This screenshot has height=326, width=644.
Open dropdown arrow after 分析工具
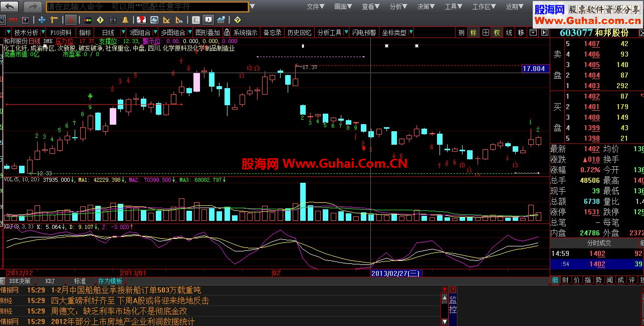[x=346, y=33]
